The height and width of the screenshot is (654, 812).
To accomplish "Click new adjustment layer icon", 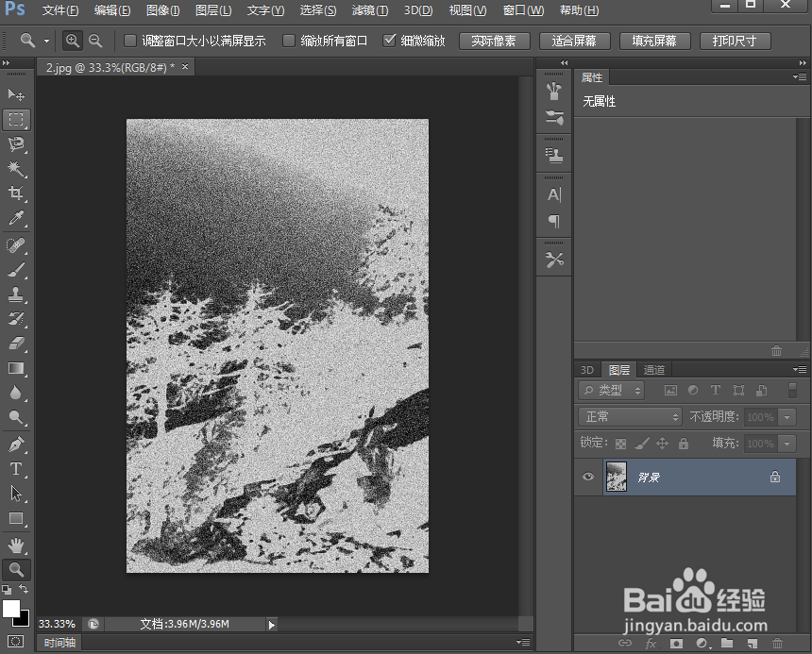I will pyautogui.click(x=702, y=643).
